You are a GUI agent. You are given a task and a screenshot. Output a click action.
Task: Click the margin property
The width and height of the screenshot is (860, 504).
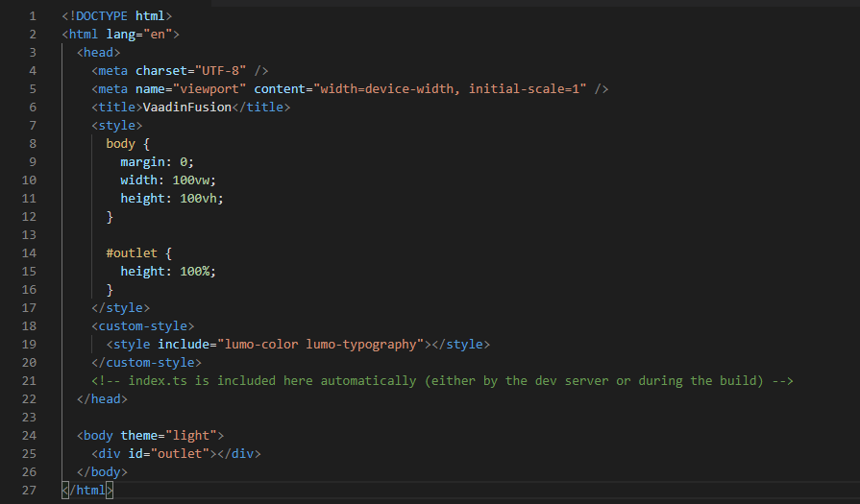click(142, 162)
